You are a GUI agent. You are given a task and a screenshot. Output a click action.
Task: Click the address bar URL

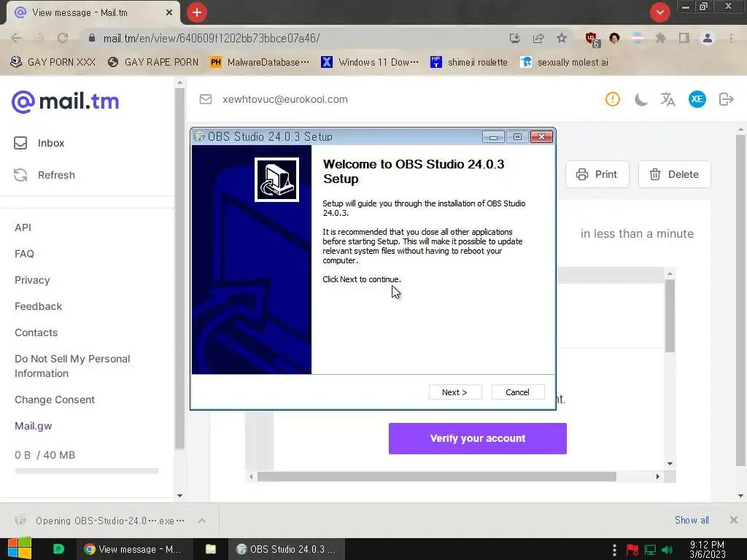tap(212, 38)
